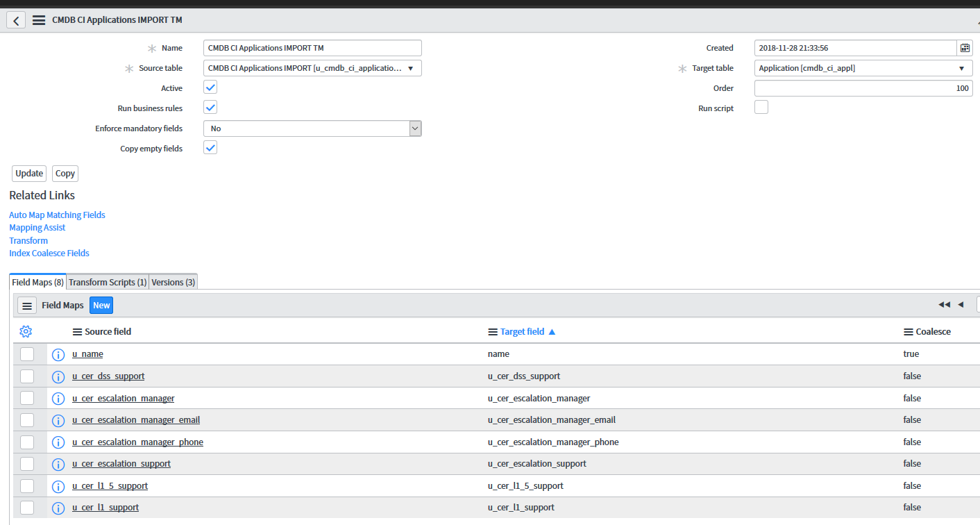The height and width of the screenshot is (525, 980).
Task: Switch to the Versions tab
Action: 174,283
